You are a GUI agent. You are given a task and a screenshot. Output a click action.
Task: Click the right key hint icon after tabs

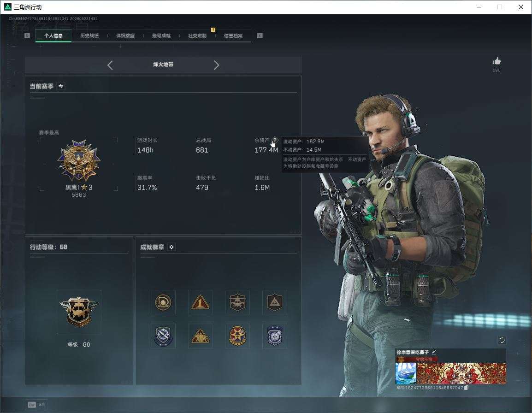pos(260,35)
